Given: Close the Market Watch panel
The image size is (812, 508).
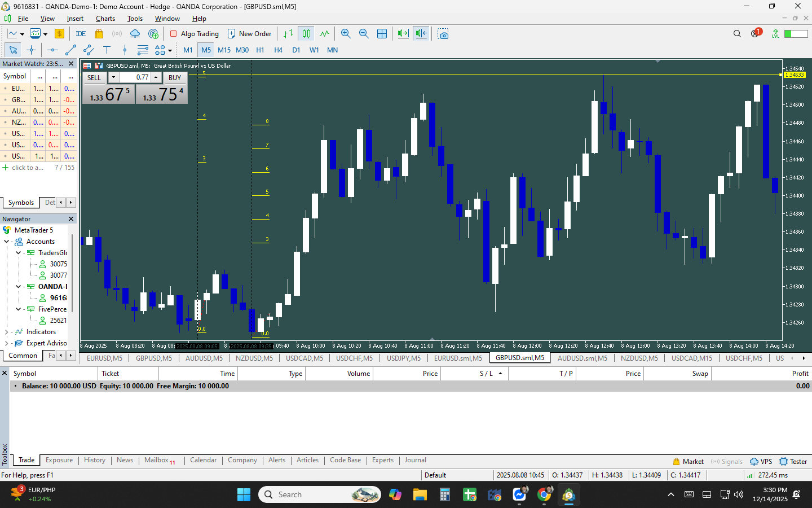Looking at the screenshot, I should click(71, 64).
